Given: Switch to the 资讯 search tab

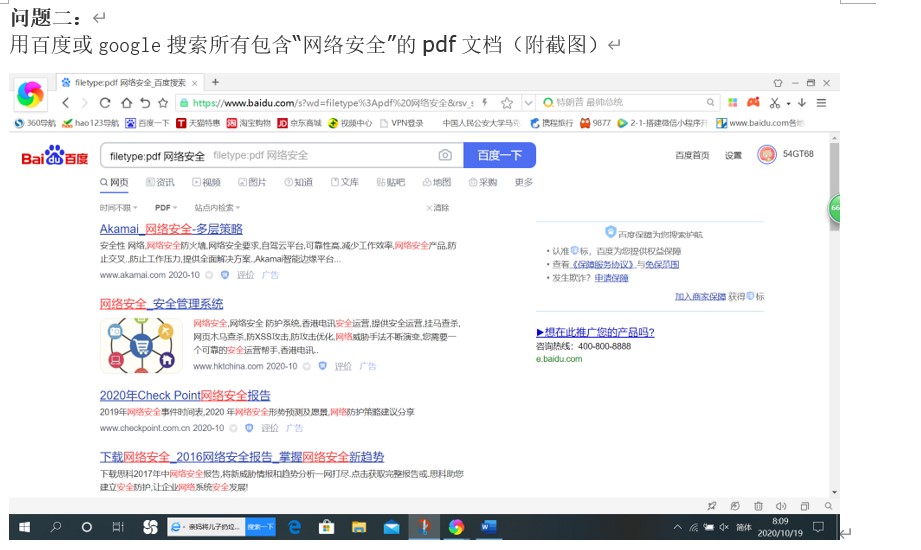Looking at the screenshot, I should (160, 182).
